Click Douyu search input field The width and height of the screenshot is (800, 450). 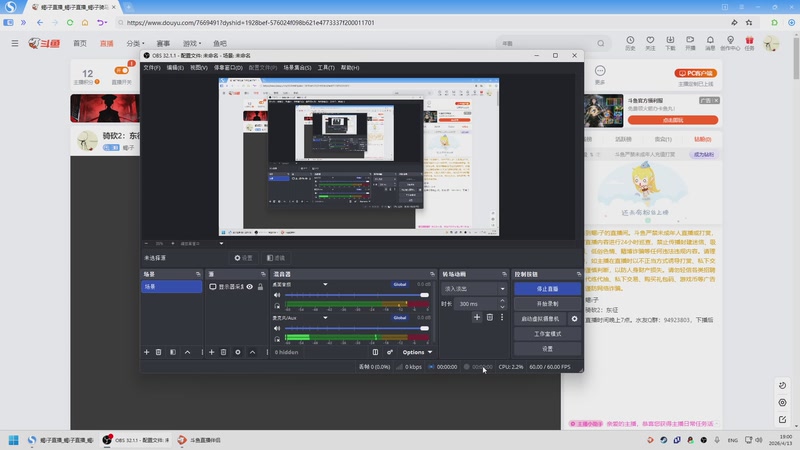point(548,43)
